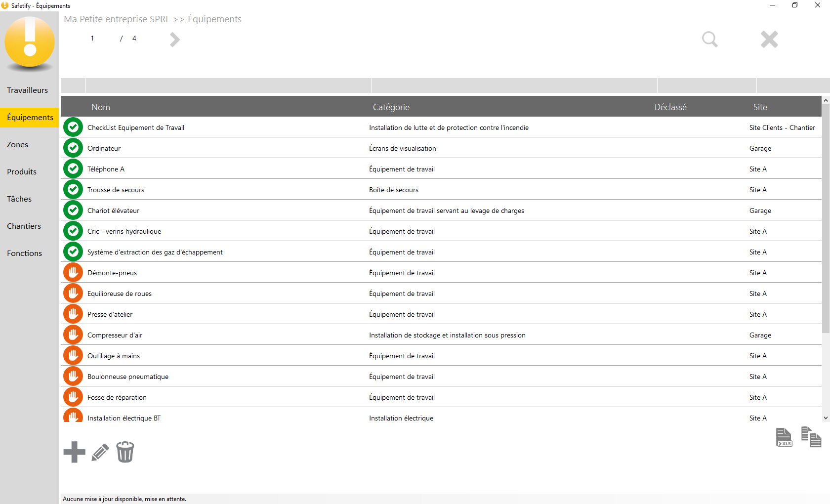Go to the next page arrow
This screenshot has width=830, height=504.
pos(175,40)
